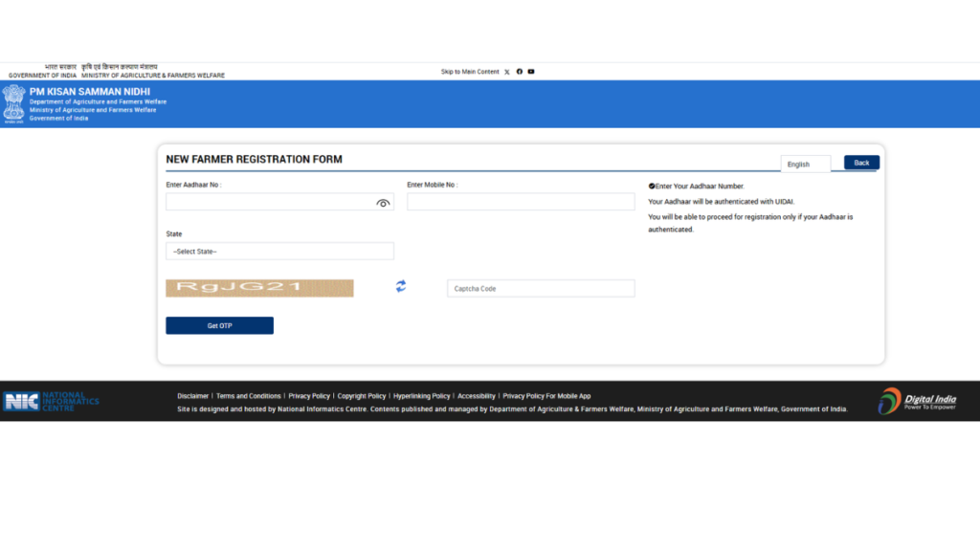The width and height of the screenshot is (980, 551).
Task: Click the Back button
Action: [861, 163]
